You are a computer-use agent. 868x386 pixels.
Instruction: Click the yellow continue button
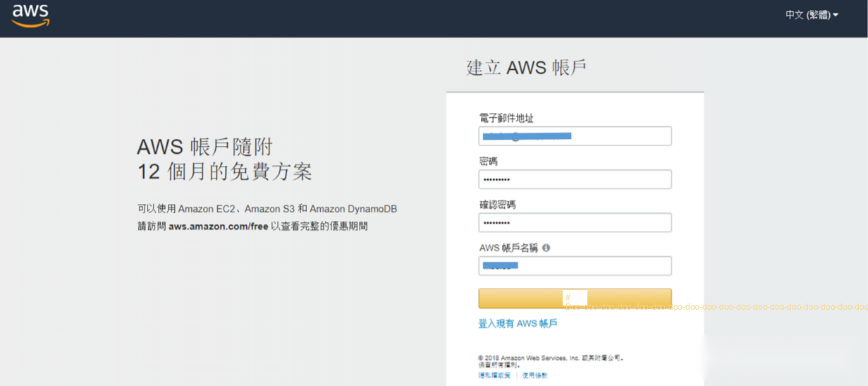[x=575, y=298]
